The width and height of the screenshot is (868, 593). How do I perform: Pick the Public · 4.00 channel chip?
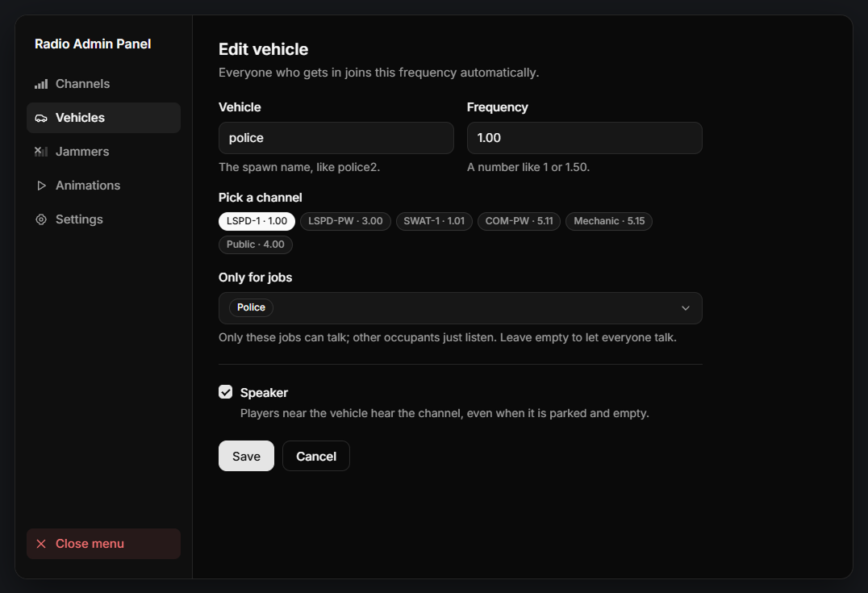256,244
